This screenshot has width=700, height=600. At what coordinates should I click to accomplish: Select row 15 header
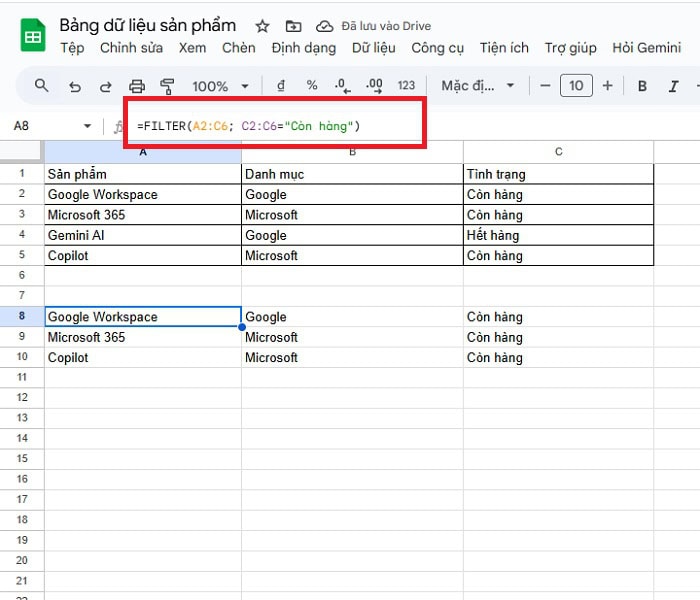tap(22, 458)
